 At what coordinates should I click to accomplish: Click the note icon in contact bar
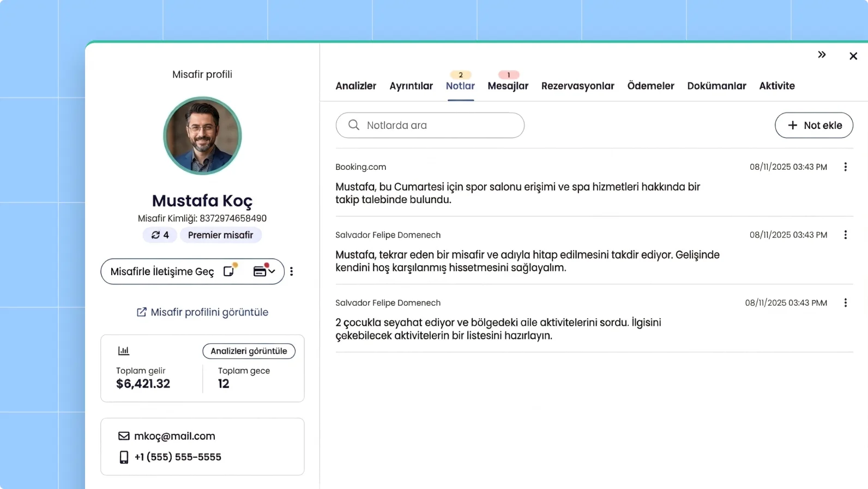point(230,271)
